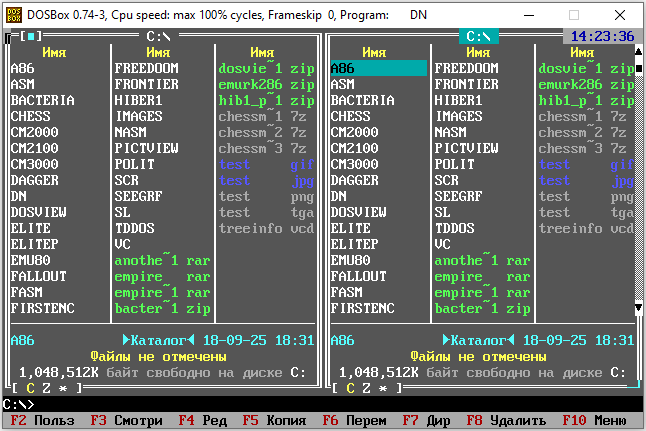Select PICTVIEW folder in left panel
This screenshot has height=431, width=646.
(x=147, y=148)
